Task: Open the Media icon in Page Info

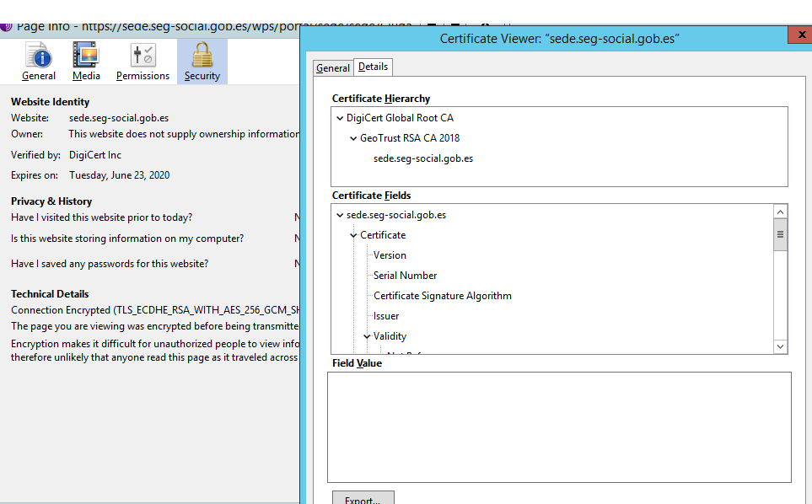Action: click(x=86, y=62)
